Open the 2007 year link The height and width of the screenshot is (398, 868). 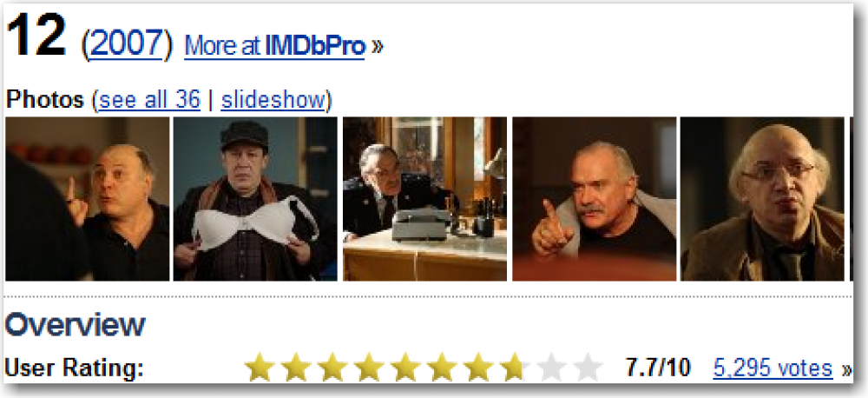tap(127, 43)
